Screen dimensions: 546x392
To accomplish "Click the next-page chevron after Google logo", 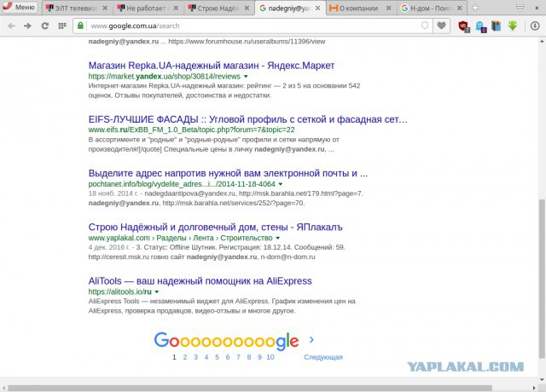I will click(311, 340).
